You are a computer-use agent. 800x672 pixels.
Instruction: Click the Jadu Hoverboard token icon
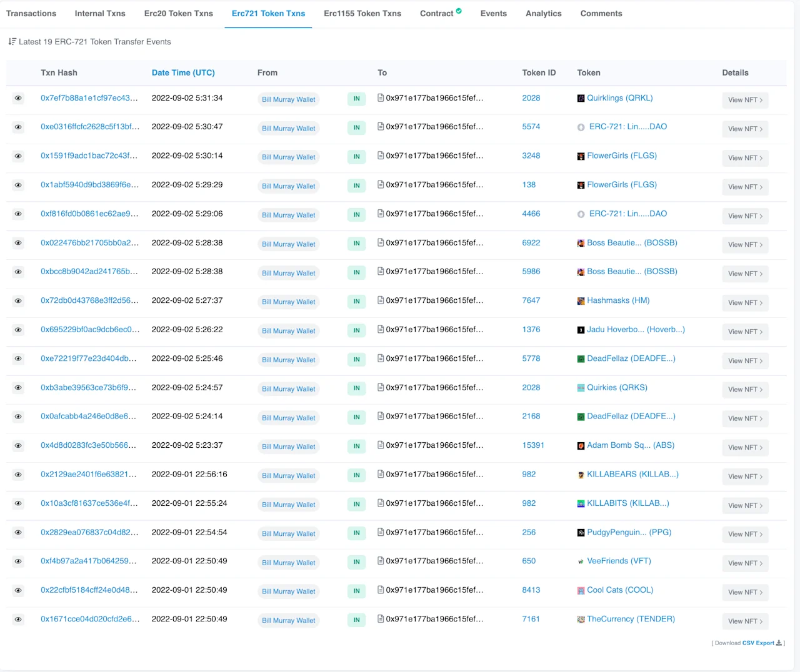coord(581,330)
